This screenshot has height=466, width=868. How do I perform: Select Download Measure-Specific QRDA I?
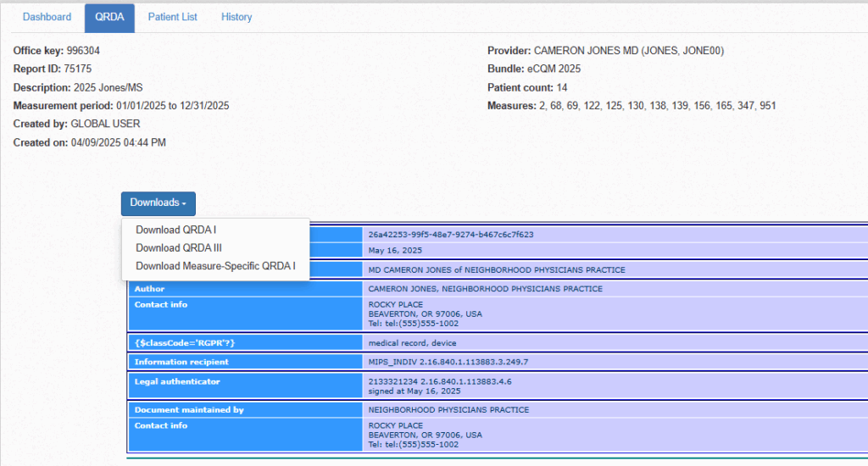pyautogui.click(x=215, y=266)
